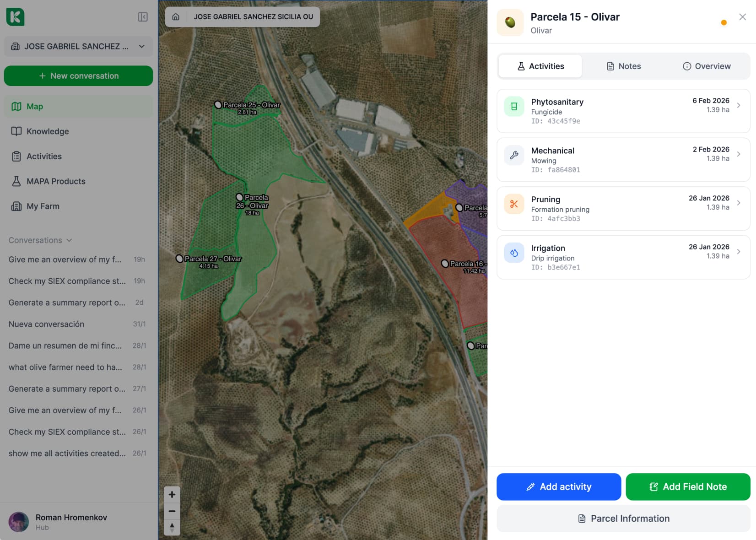Zoom in with the map plus control

(x=172, y=494)
